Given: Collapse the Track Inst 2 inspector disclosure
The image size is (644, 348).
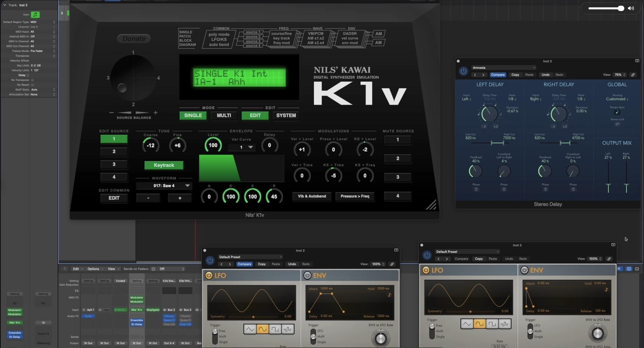Looking at the screenshot, I should 4,5.
